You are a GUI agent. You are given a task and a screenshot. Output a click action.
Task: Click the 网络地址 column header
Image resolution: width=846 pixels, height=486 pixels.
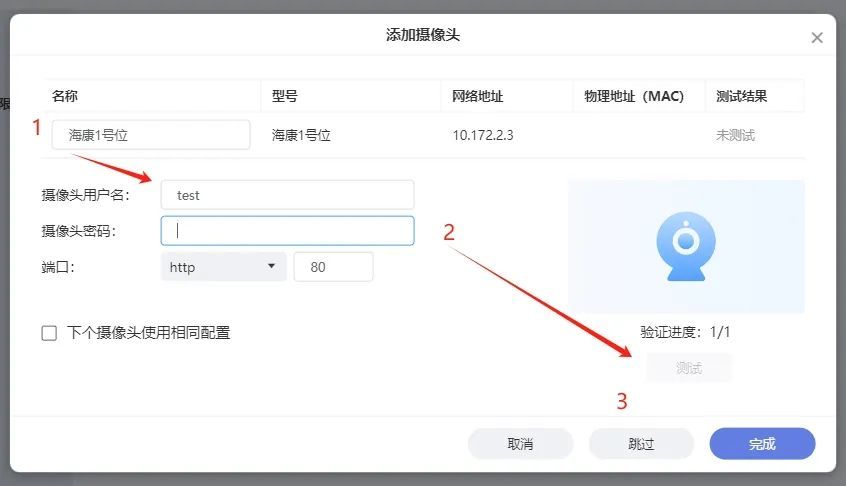coord(477,97)
